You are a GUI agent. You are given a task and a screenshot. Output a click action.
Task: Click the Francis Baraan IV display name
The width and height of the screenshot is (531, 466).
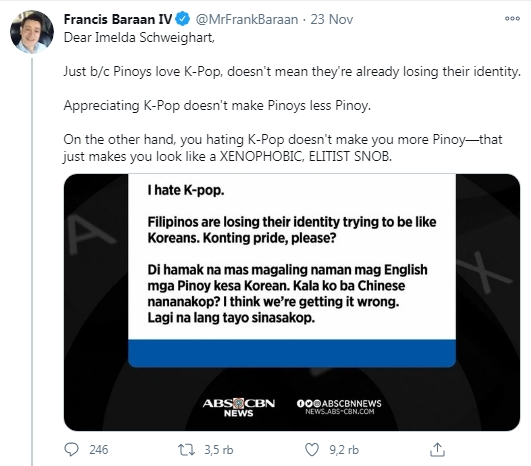click(x=118, y=19)
